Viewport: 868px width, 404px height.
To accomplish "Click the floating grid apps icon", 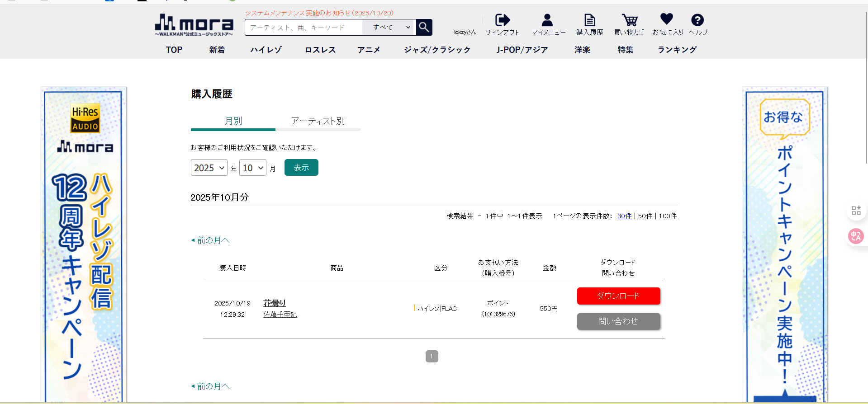I will coord(856,211).
